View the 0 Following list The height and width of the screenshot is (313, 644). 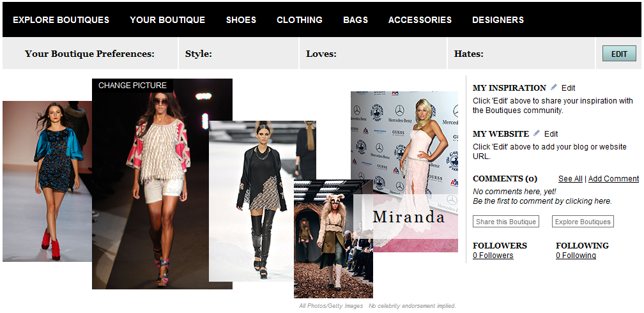[x=576, y=256]
